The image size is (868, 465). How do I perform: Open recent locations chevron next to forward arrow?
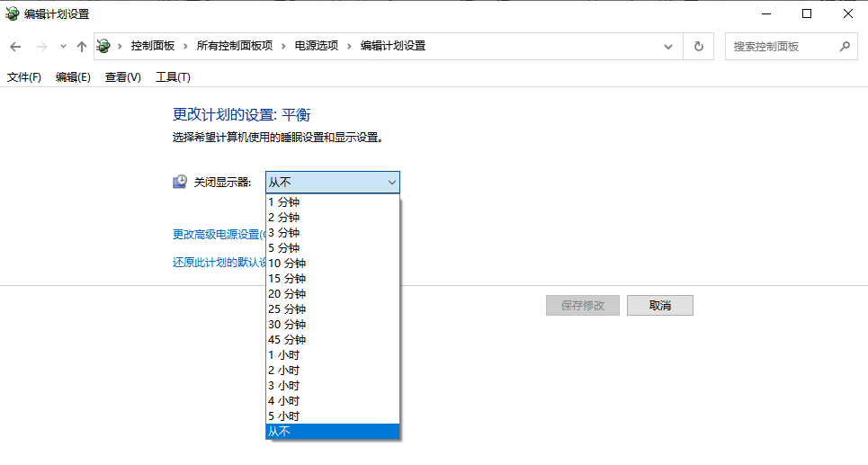[63, 47]
